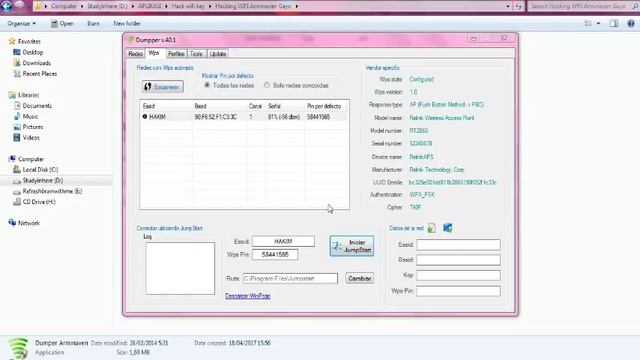Toggle the preview pane icon
The width and height of the screenshot is (640, 360).
point(614,24)
